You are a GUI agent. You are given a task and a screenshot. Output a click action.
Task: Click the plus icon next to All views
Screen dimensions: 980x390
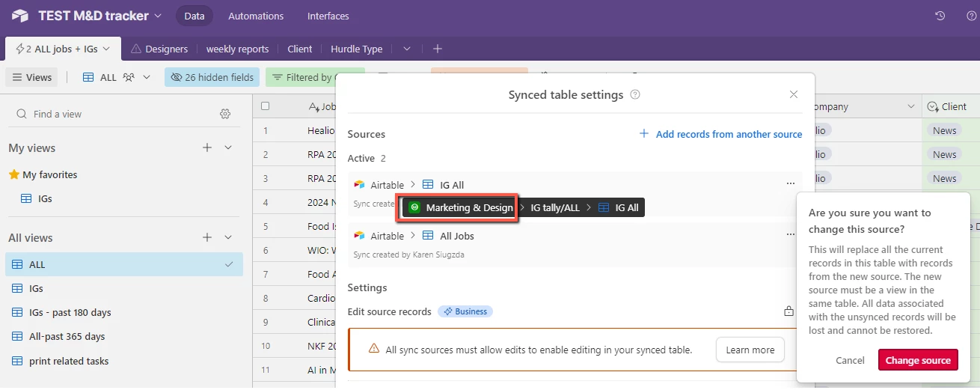click(x=207, y=237)
